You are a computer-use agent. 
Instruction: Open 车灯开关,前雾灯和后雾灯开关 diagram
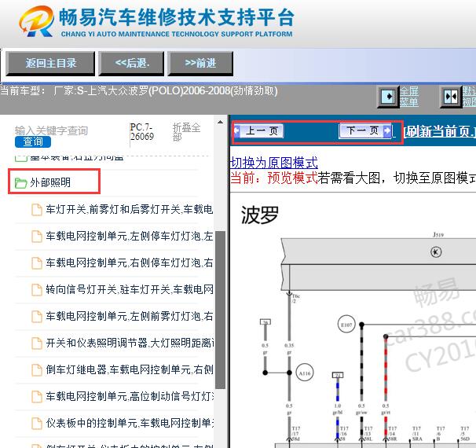pyautogui.click(x=130, y=209)
